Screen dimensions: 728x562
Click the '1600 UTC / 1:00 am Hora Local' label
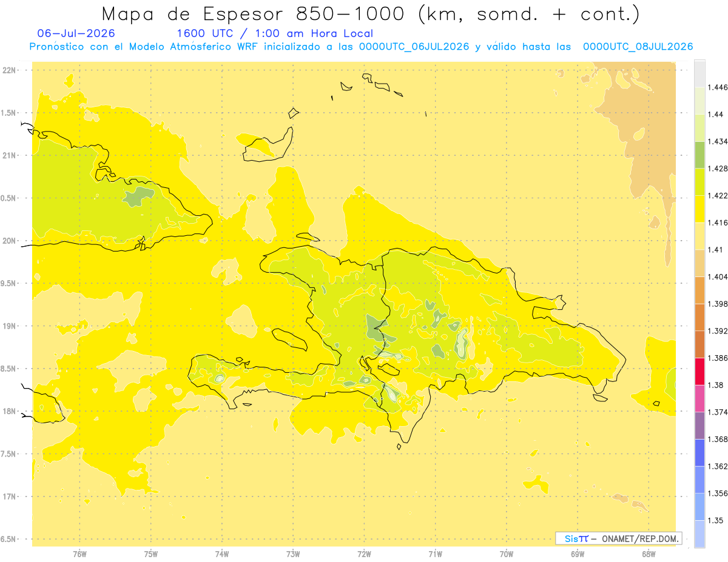coord(275,33)
